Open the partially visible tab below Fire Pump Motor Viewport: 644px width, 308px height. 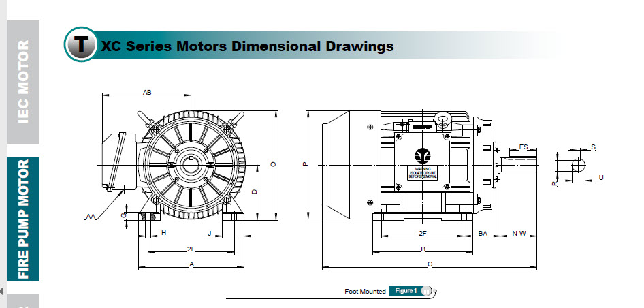23,303
